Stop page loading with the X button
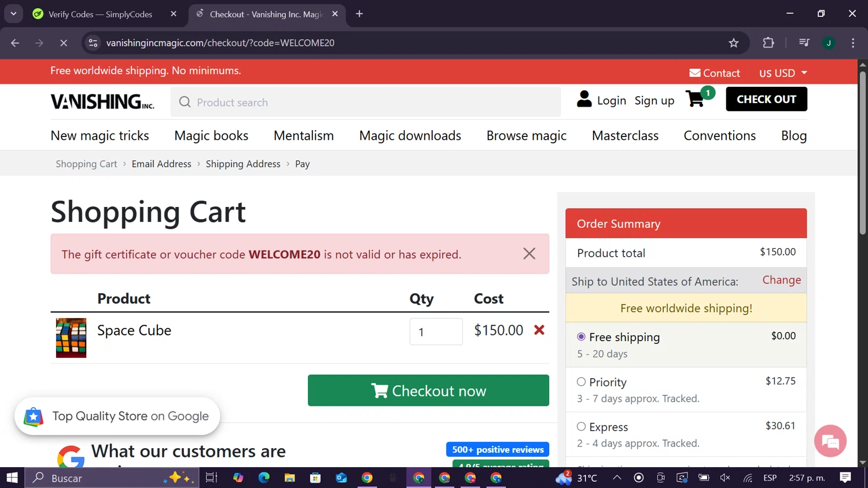Image resolution: width=868 pixels, height=488 pixels. coord(64,43)
